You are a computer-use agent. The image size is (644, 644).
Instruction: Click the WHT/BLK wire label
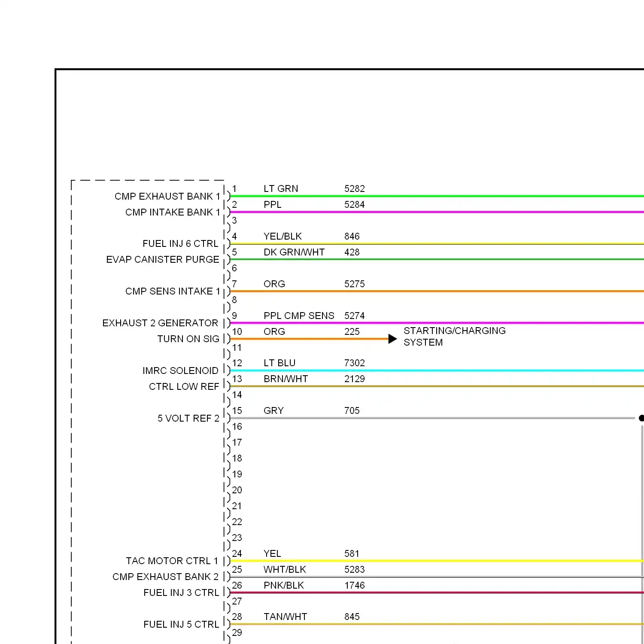285,569
